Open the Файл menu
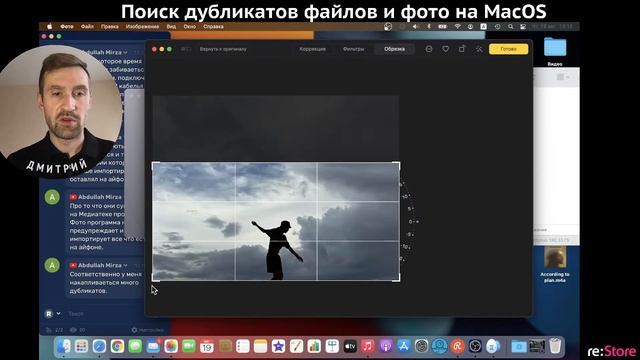Viewport: 640px width, 360px height. tap(87, 27)
